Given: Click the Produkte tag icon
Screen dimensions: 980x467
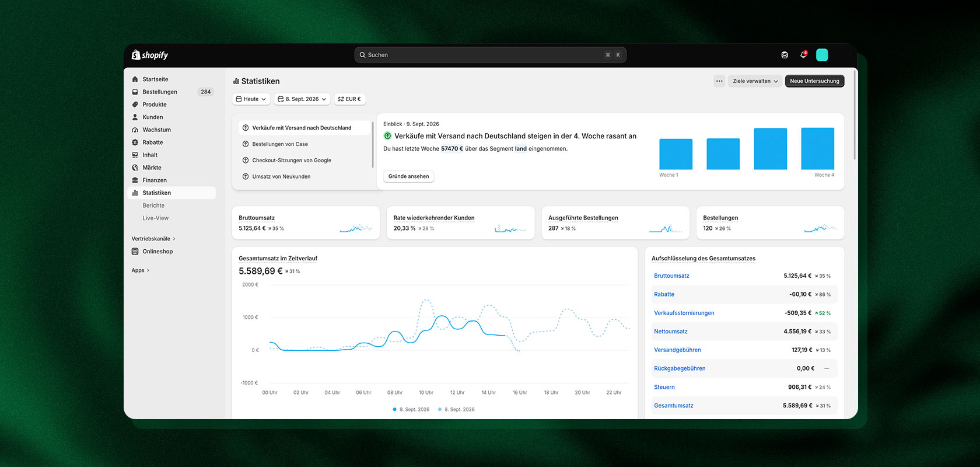Looking at the screenshot, I should pyautogui.click(x=135, y=104).
